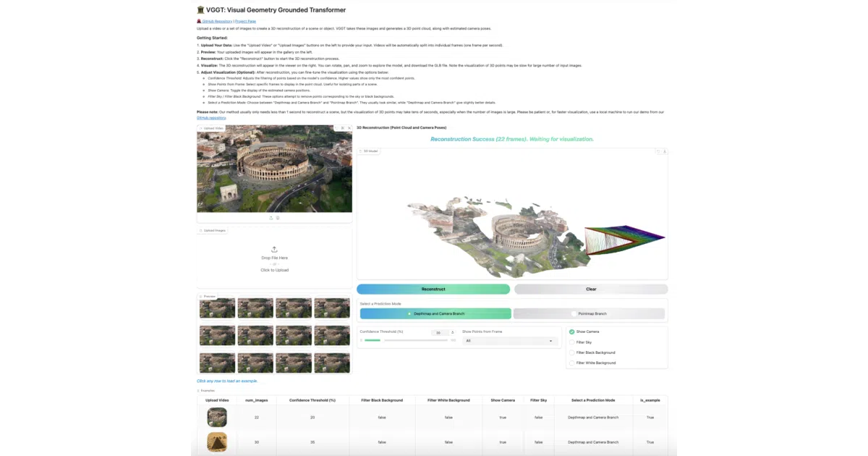This screenshot has height=456, width=868.
Task: Click the 3D Model panel label
Action: pos(369,151)
